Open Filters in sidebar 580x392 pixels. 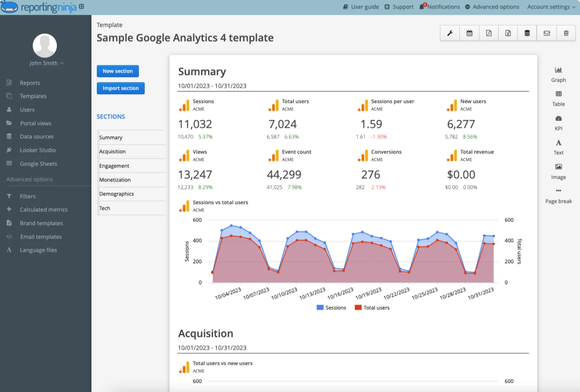[x=28, y=196]
